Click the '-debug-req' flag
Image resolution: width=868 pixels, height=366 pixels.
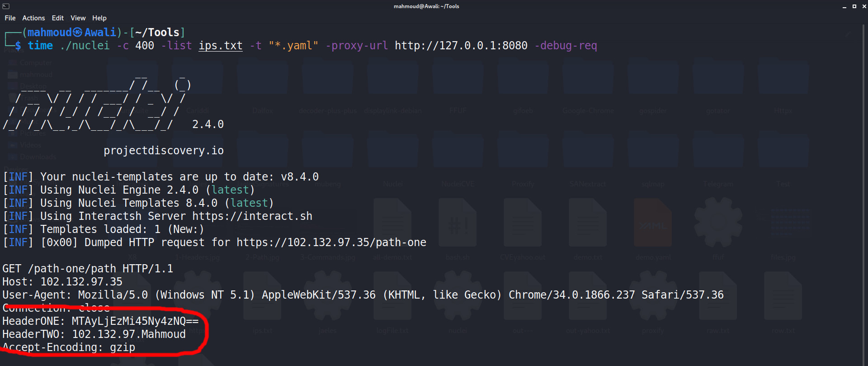pos(566,46)
